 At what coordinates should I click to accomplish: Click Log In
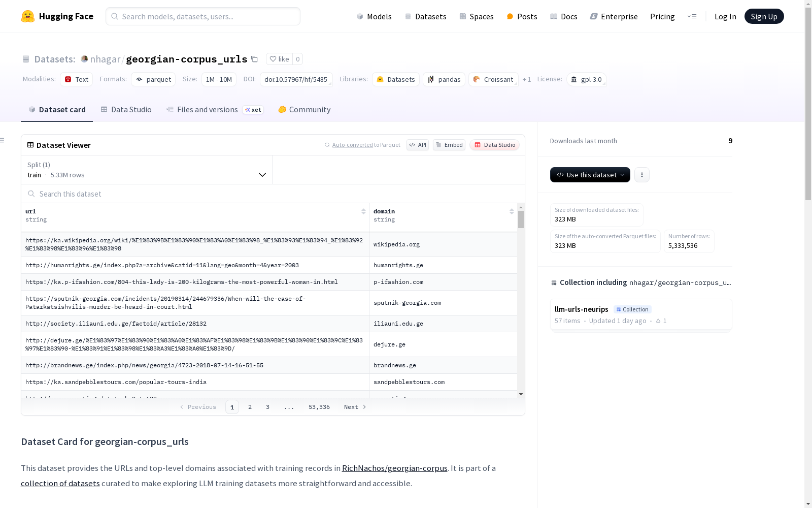pyautogui.click(x=725, y=16)
